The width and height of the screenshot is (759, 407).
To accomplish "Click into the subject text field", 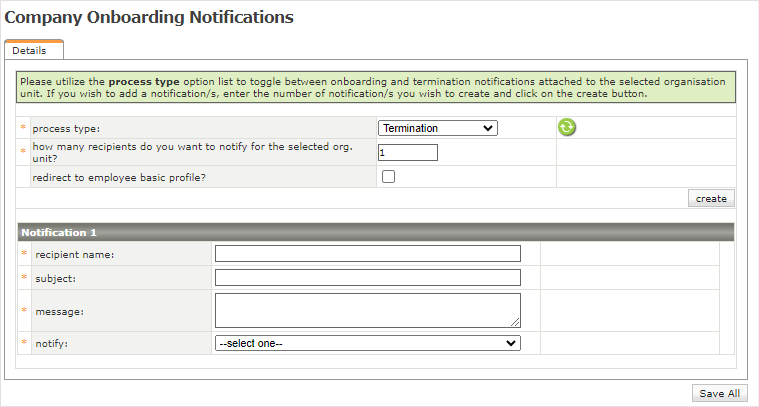I will point(367,278).
